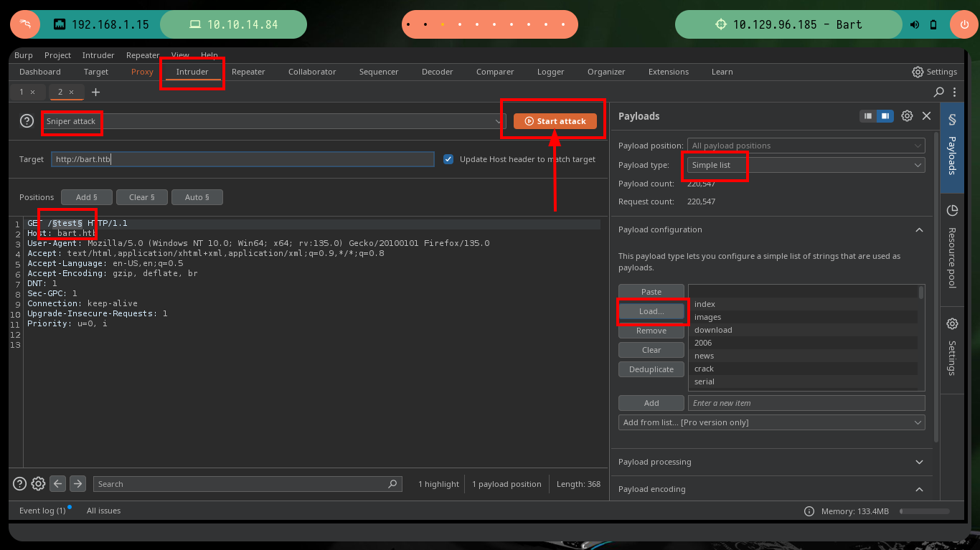Click Load... to import payload list

tap(651, 311)
